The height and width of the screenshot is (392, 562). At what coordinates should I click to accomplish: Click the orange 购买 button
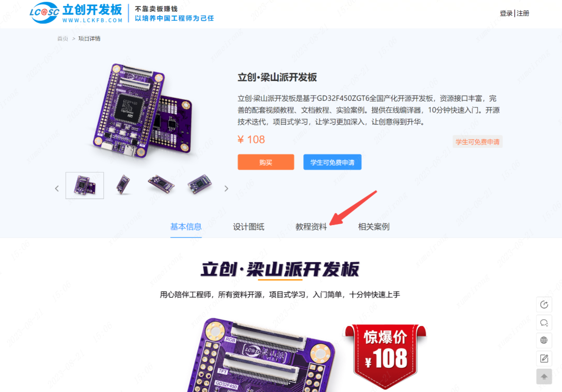point(265,162)
